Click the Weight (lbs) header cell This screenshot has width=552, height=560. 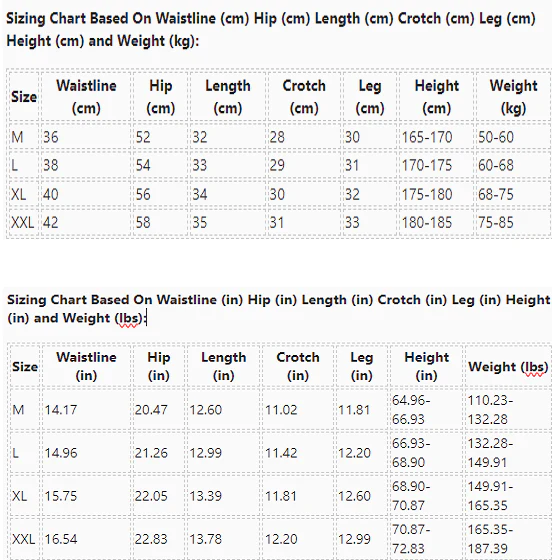point(508,366)
